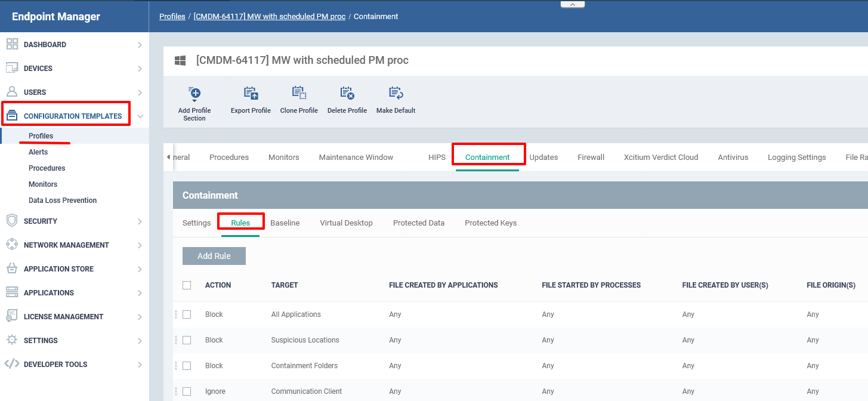The image size is (868, 401).
Task: Click the License Management icon
Action: (x=12, y=316)
